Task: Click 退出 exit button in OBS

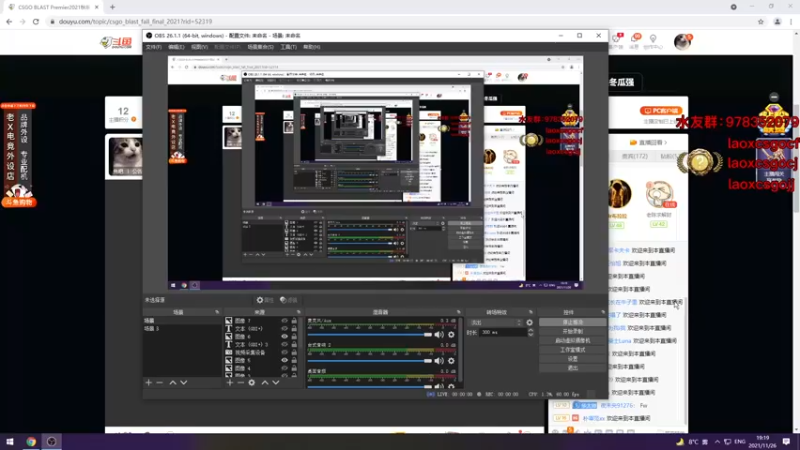Action: click(572, 368)
